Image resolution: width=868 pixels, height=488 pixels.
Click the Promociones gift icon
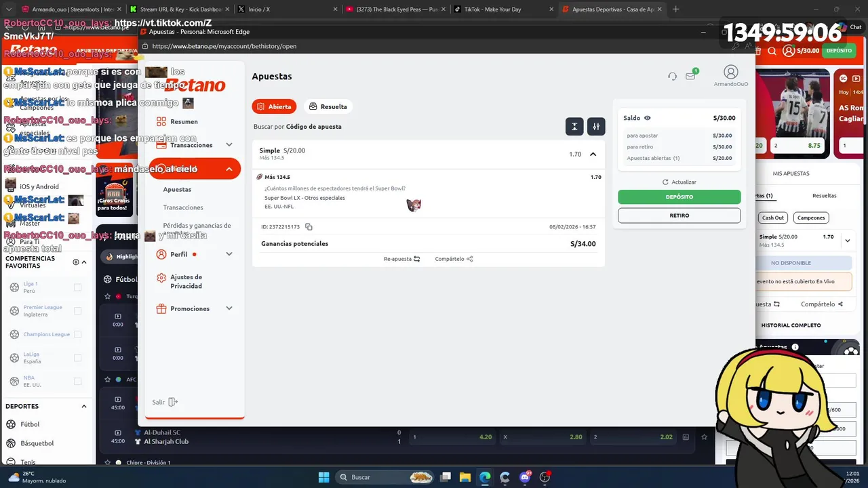point(161,308)
